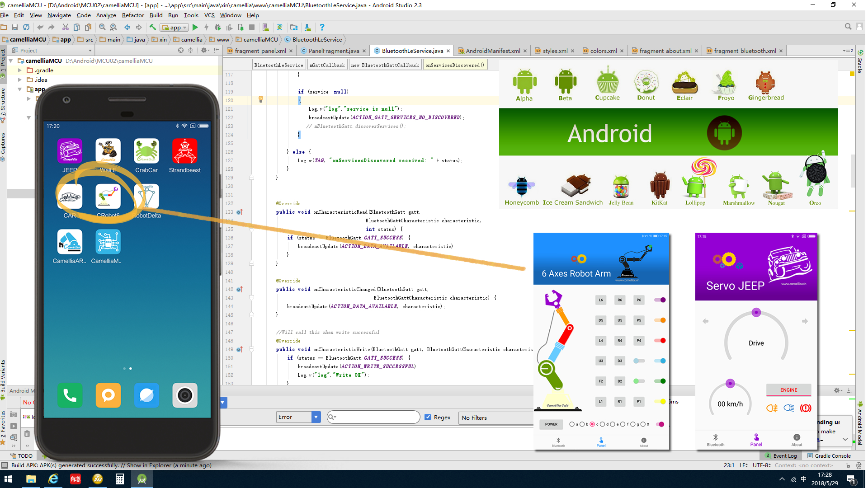Open the Calculator taskbar icon
The image size is (868, 488).
pos(120,479)
